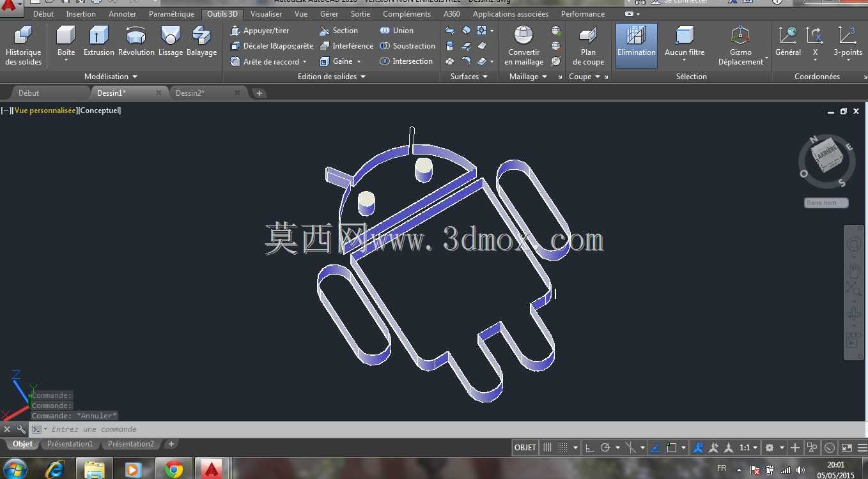Add a new drawing tab with plus
The width and height of the screenshot is (868, 479).
point(259,93)
